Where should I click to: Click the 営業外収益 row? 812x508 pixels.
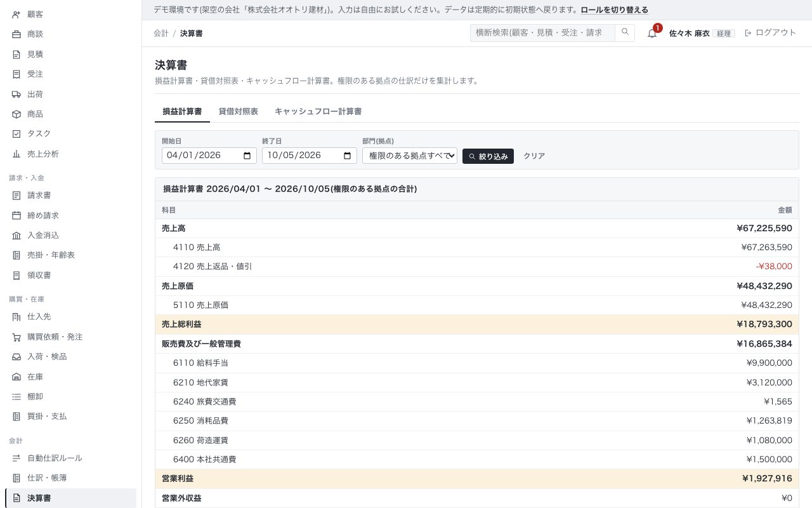477,498
